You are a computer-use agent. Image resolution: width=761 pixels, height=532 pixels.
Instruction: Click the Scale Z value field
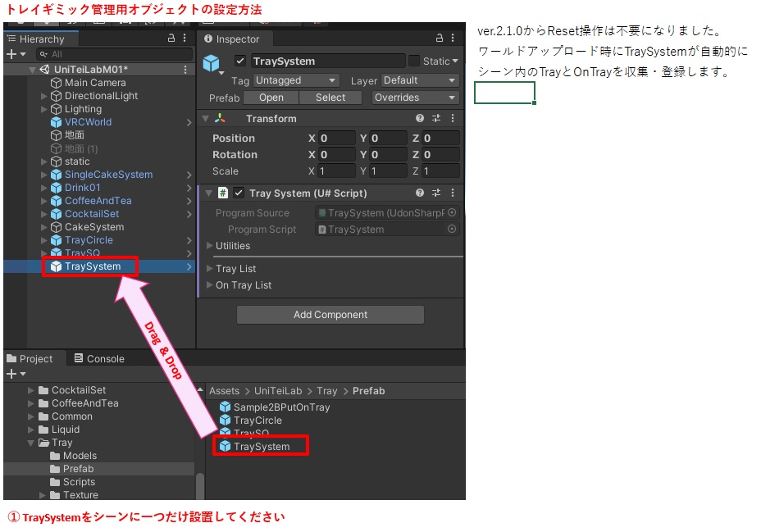click(440, 171)
